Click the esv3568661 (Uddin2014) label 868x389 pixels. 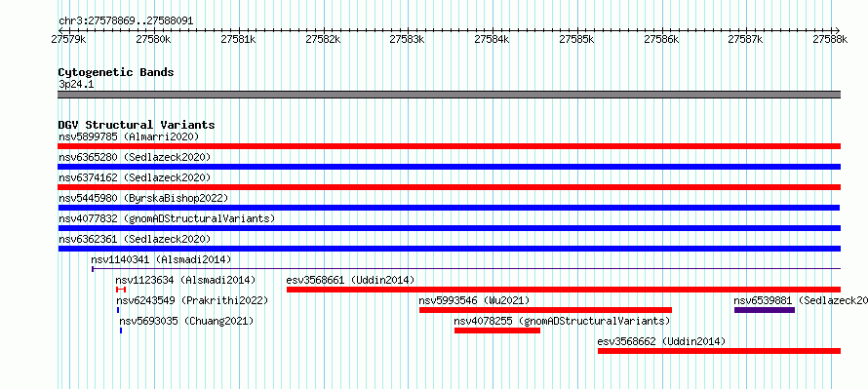click(x=350, y=280)
